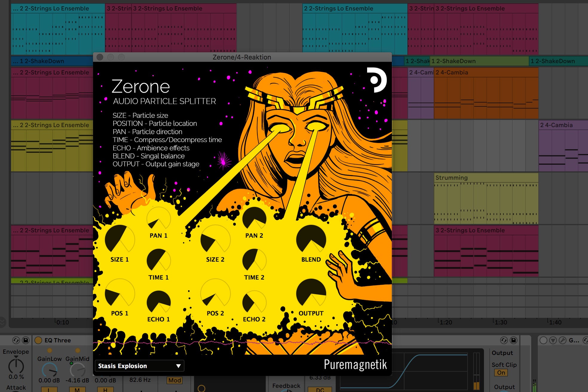The width and height of the screenshot is (588, 392).
Task: Click the GainLow value '0.00 dB'
Action: (x=49, y=380)
